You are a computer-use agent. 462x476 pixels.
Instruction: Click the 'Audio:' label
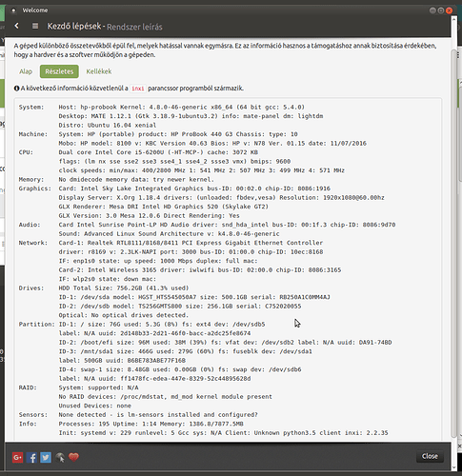pyautogui.click(x=30, y=225)
